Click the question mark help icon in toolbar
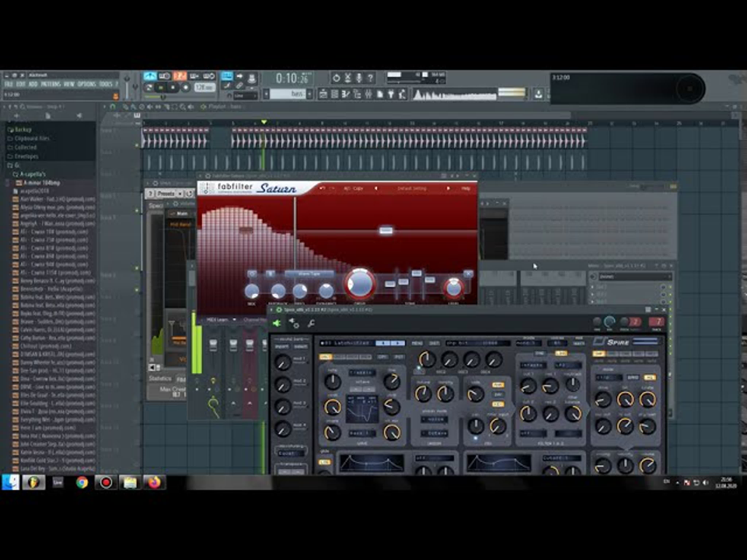747x560 pixels. coord(370,78)
